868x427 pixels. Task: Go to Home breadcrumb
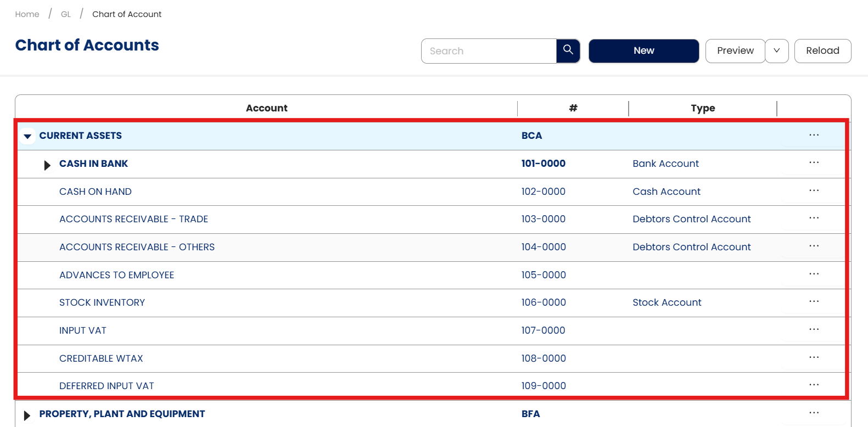(x=27, y=14)
